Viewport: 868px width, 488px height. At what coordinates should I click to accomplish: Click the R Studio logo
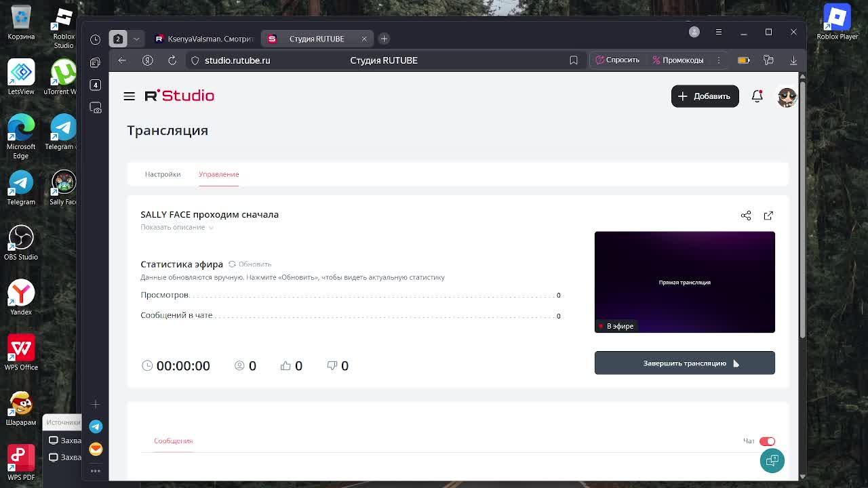(x=180, y=96)
